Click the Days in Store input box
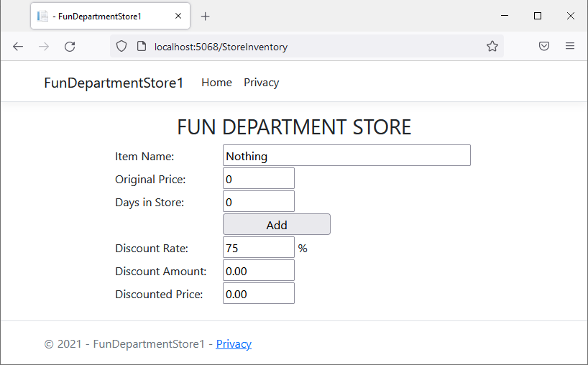The image size is (588, 365). click(x=259, y=202)
